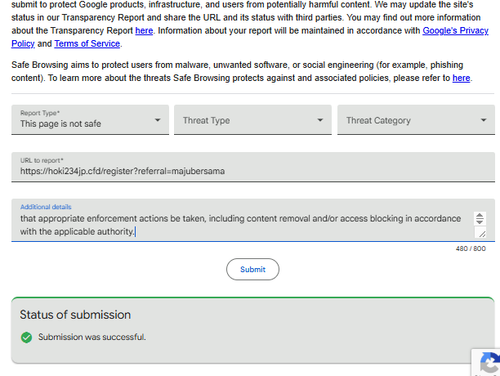The width and height of the screenshot is (500, 376).
Task: Click the '480 / 800' character counter
Action: click(x=471, y=249)
